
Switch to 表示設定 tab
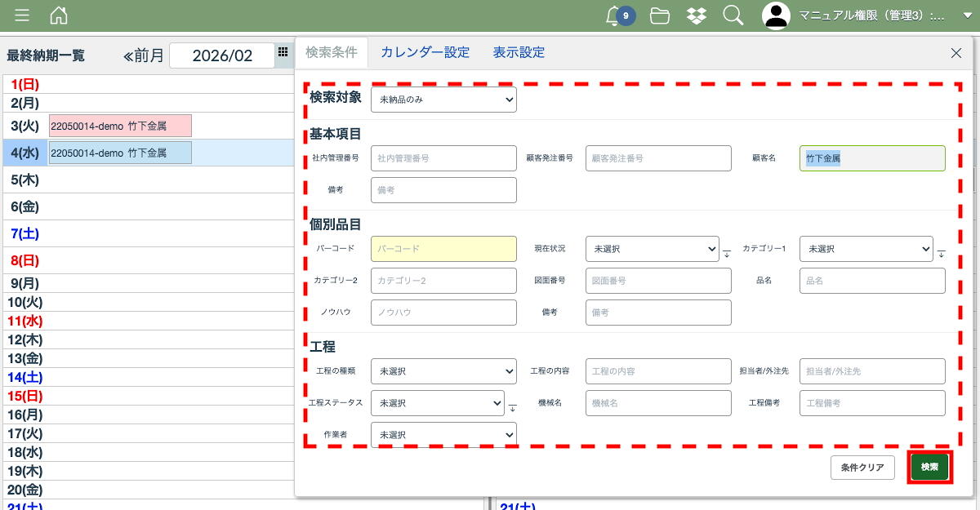[519, 53]
